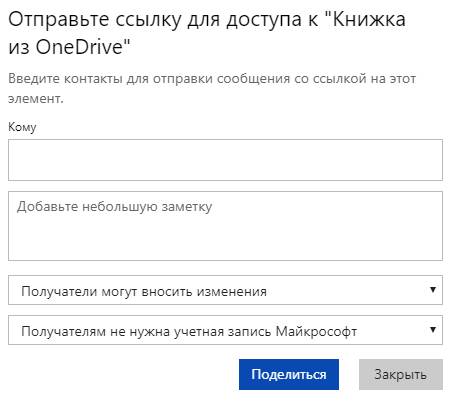Select the text 'Получателям не нужна учетная запись'
The height and width of the screenshot is (402, 460).
(x=146, y=331)
